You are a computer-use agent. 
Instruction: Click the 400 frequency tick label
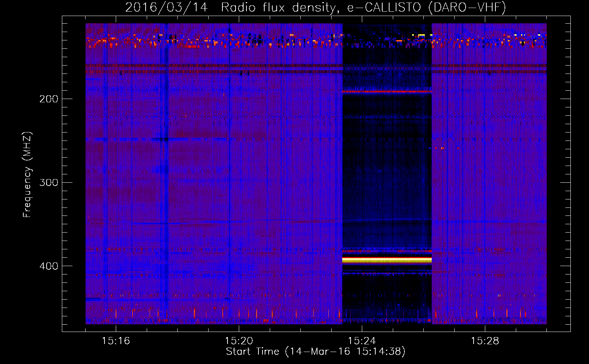pos(49,266)
